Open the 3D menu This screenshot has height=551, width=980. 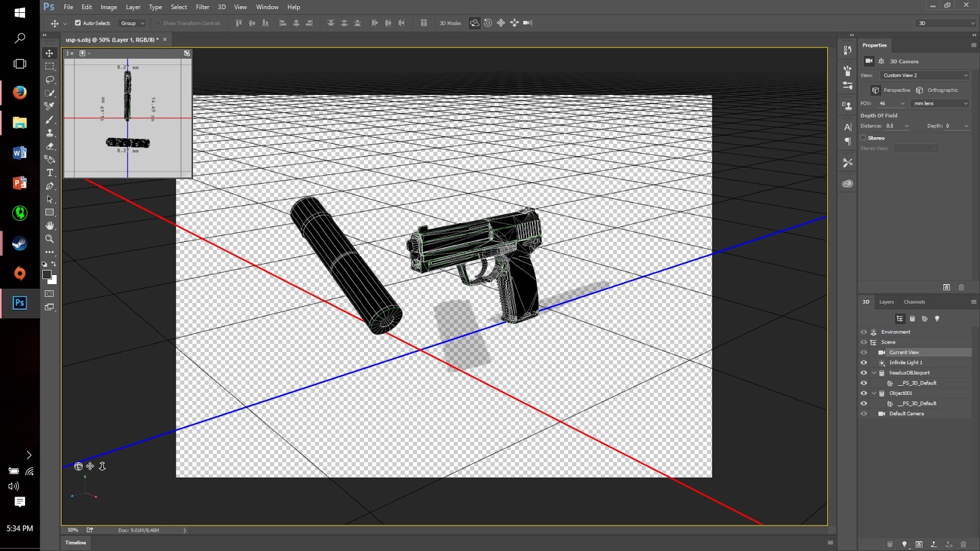pyautogui.click(x=221, y=7)
